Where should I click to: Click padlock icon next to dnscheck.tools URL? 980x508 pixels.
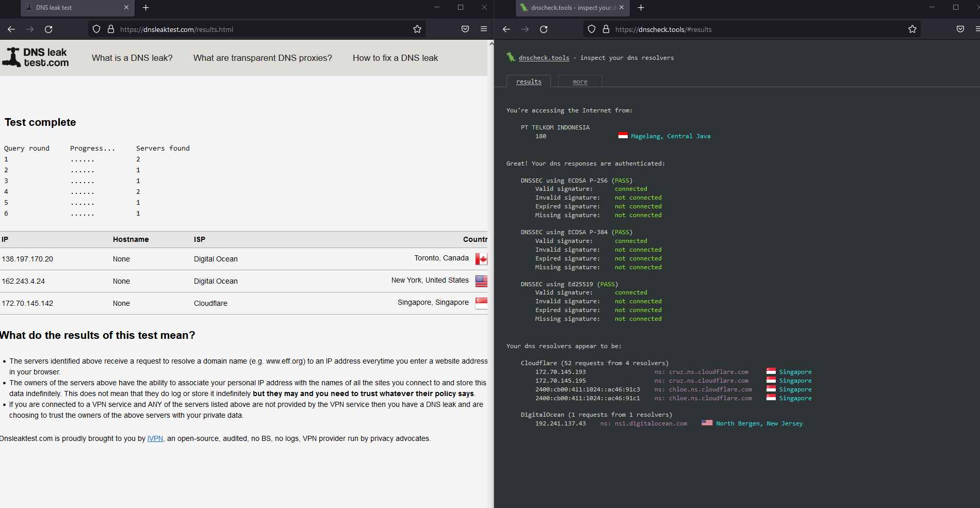pos(606,29)
